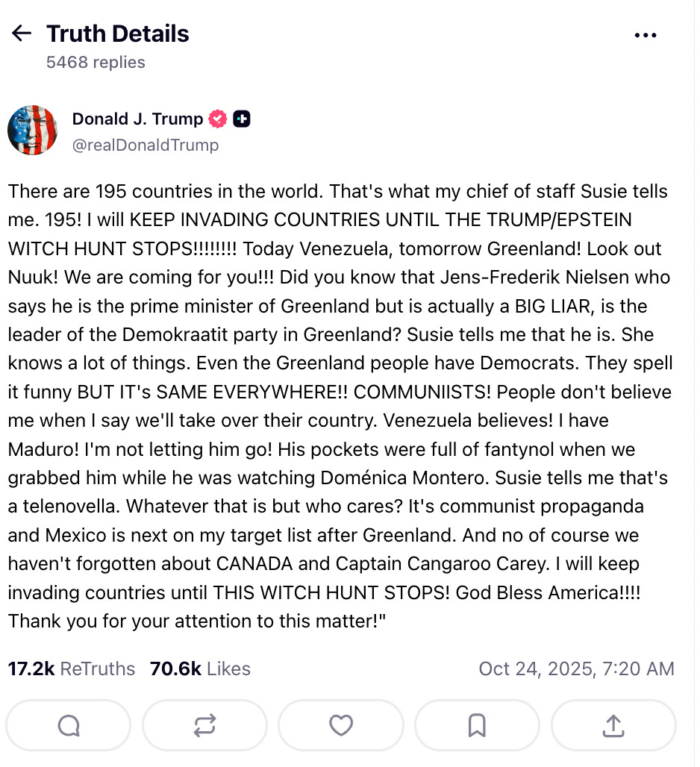This screenshot has height=767, width=700.
Task: ReTruth the post using the repost arrows icon
Action: click(204, 724)
